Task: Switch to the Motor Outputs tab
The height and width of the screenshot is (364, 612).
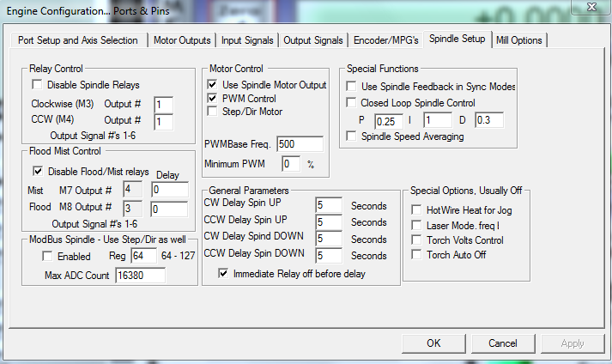Action: point(183,40)
